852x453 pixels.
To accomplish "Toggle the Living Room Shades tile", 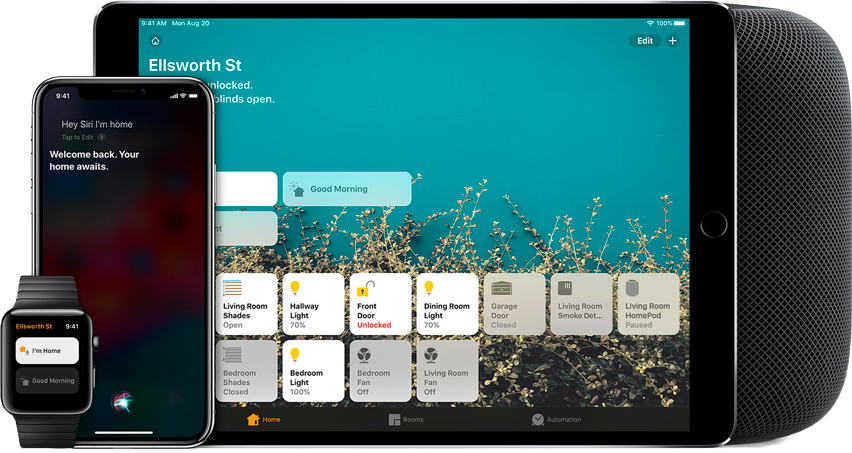I will pyautogui.click(x=247, y=304).
